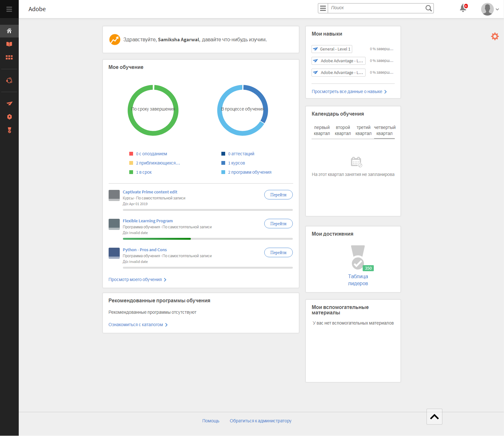Click the Python - Pros and Cons thumbnail
This screenshot has width=504, height=436.
click(114, 253)
